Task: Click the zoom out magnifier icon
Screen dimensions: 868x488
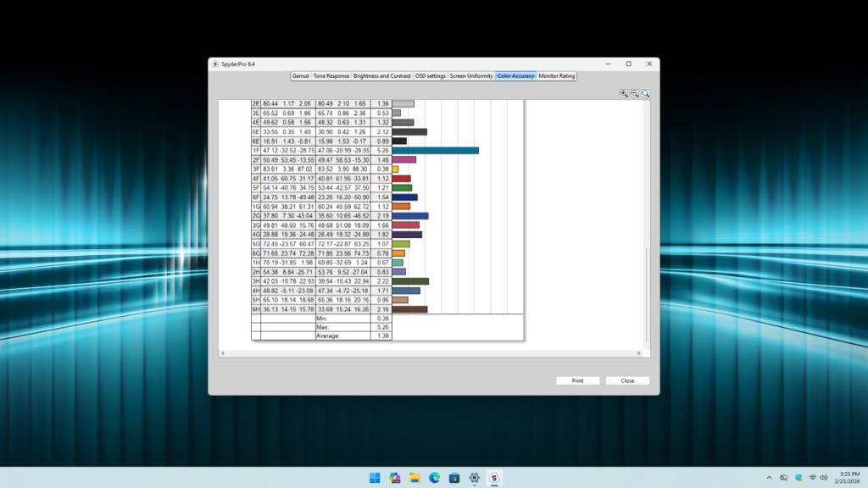Action: (634, 93)
